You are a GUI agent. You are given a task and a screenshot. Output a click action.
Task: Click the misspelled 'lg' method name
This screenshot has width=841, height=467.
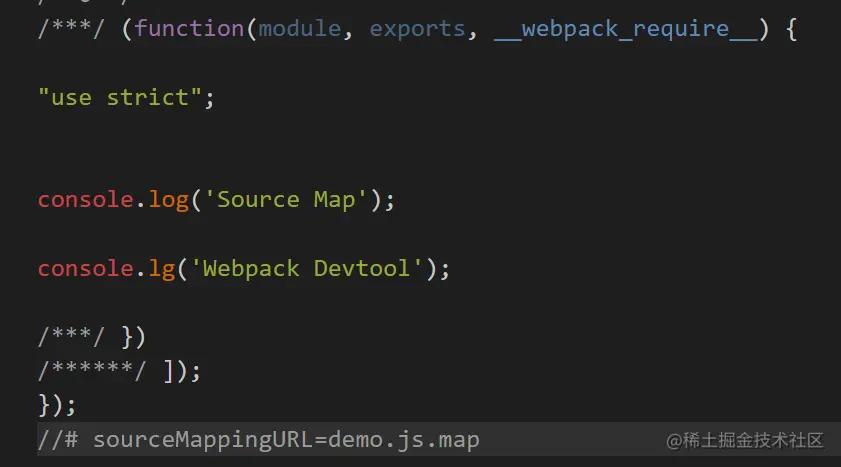(x=161, y=269)
